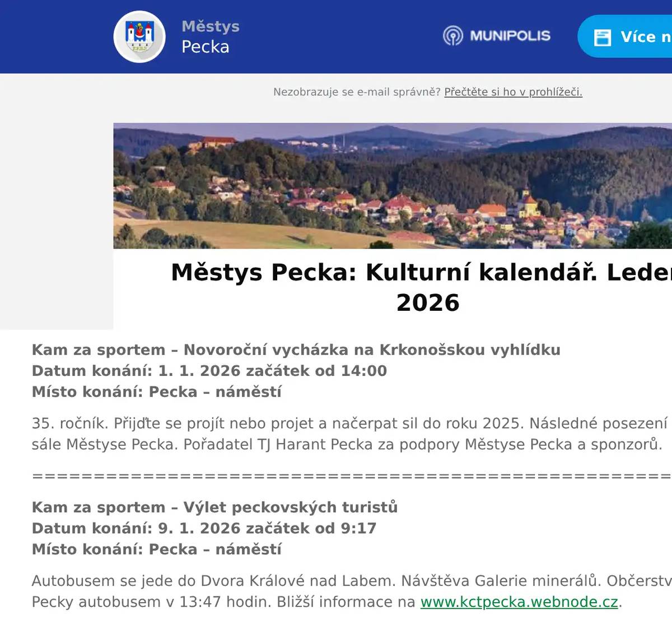Open the www.kctpecka.webnode.cz link
Image resolution: width=672 pixels, height=630 pixels.
pos(519,602)
